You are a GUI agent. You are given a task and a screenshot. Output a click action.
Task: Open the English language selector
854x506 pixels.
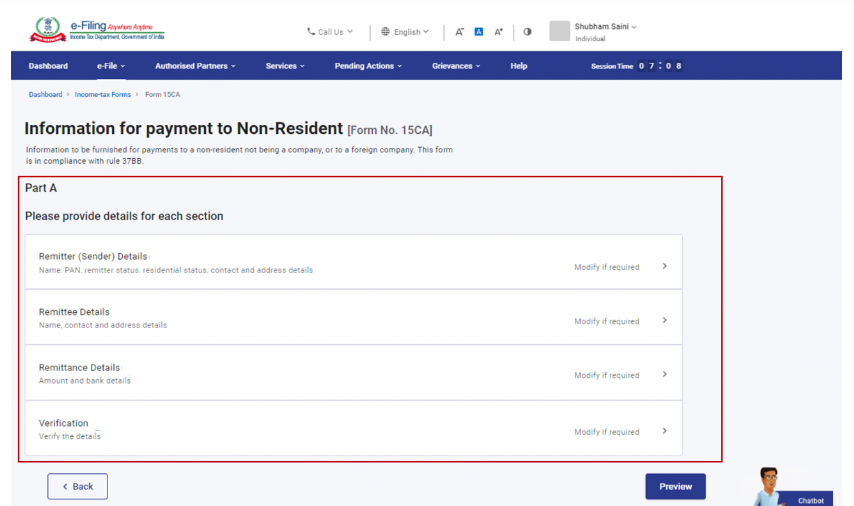(405, 32)
